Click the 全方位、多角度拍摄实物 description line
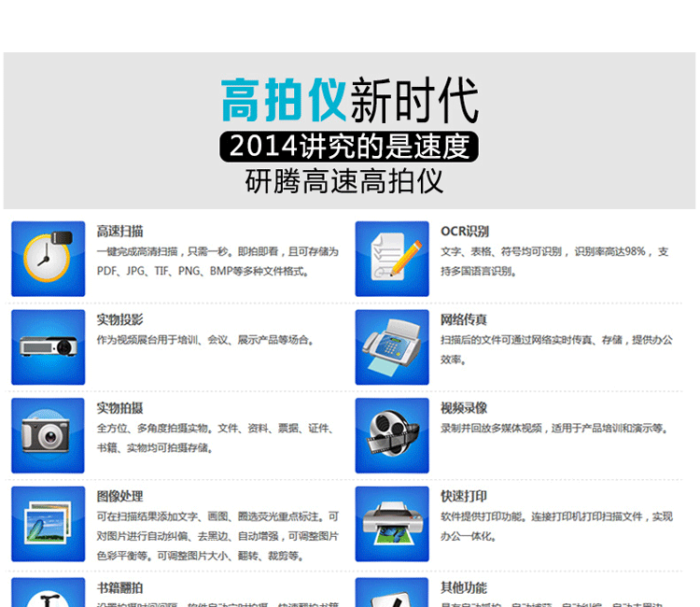The height and width of the screenshot is (607, 700). tap(216, 429)
